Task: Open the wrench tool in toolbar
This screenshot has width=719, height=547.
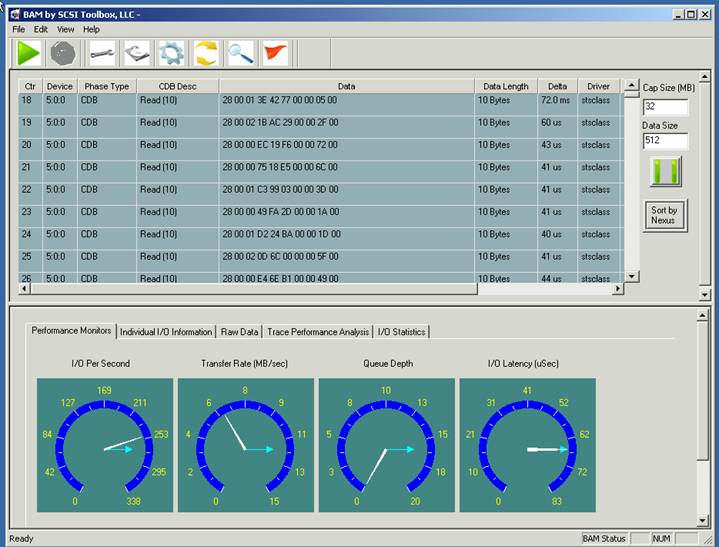Action: coord(102,53)
